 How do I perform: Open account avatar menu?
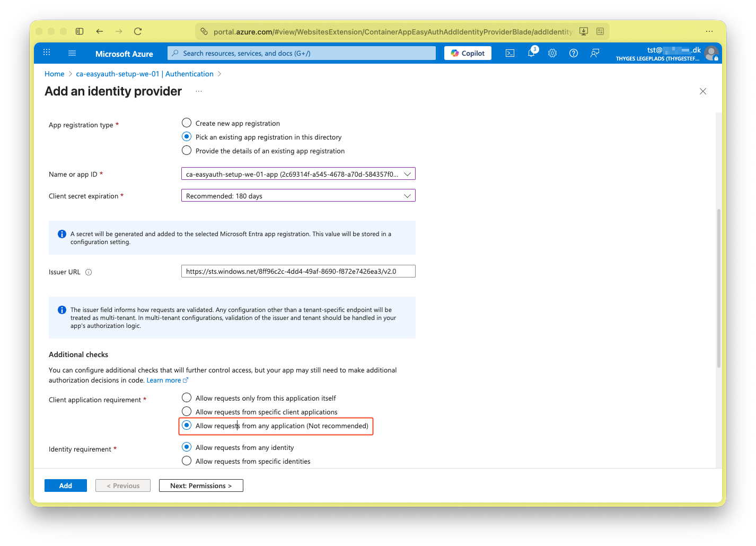(x=711, y=53)
